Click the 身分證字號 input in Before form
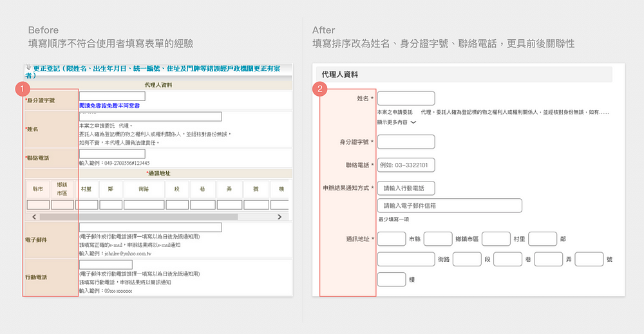 (112, 97)
